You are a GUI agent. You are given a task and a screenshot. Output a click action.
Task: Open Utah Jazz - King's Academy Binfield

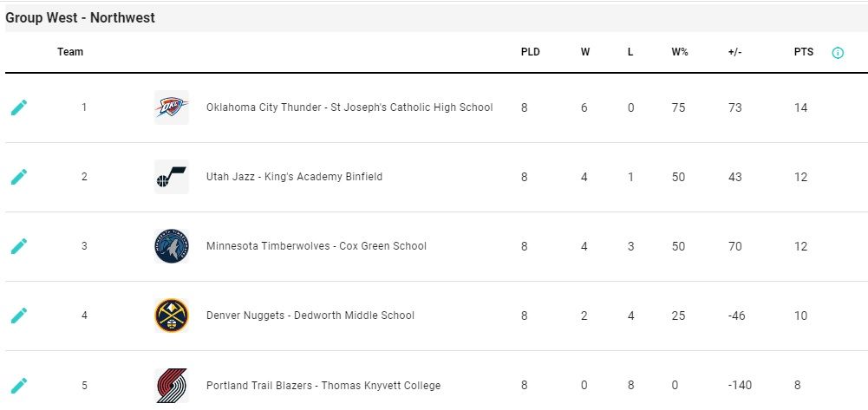pos(295,177)
